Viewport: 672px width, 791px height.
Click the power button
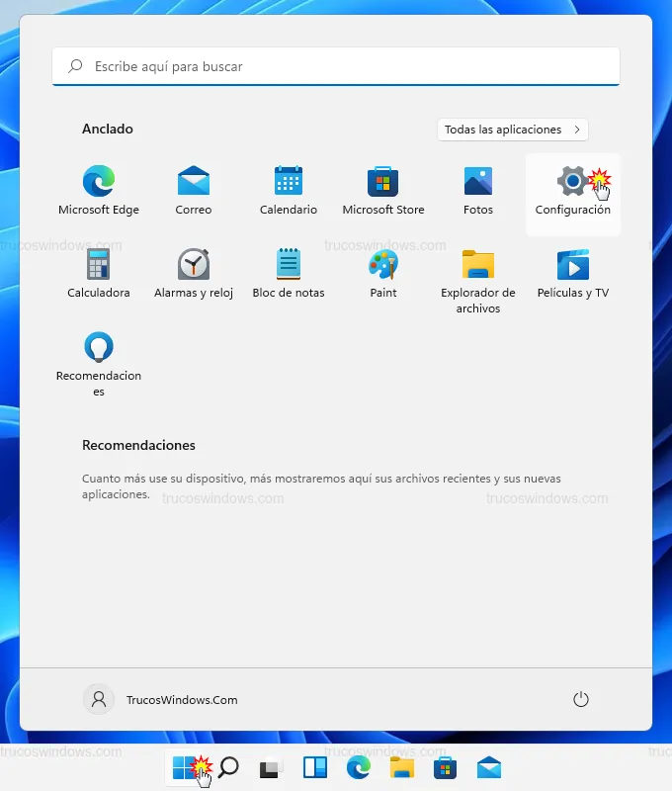(x=581, y=700)
